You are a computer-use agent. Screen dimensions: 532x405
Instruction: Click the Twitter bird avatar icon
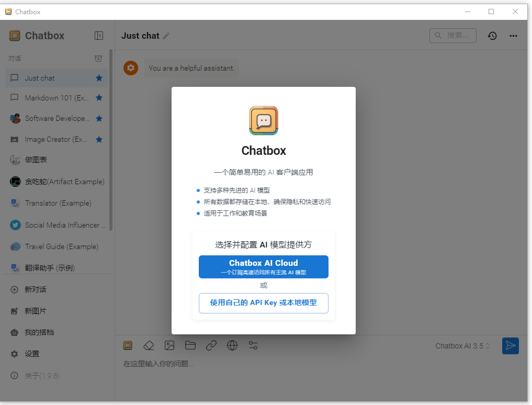[x=15, y=225]
